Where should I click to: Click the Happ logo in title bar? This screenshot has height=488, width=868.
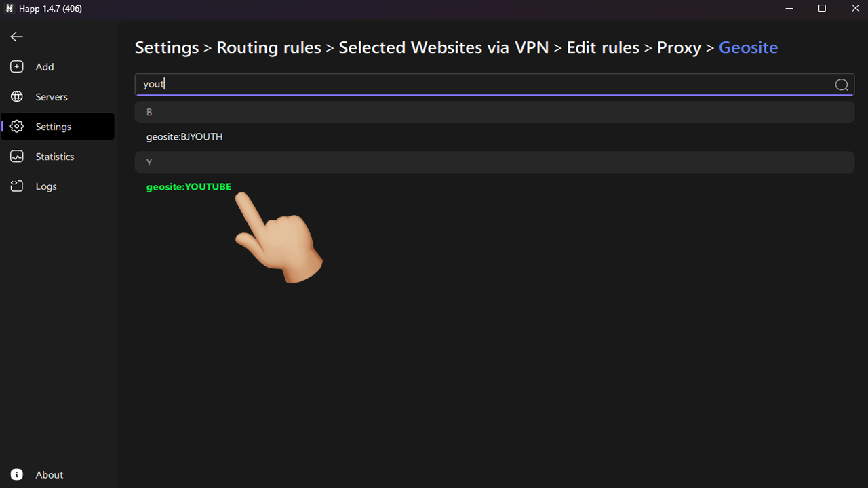(9, 9)
